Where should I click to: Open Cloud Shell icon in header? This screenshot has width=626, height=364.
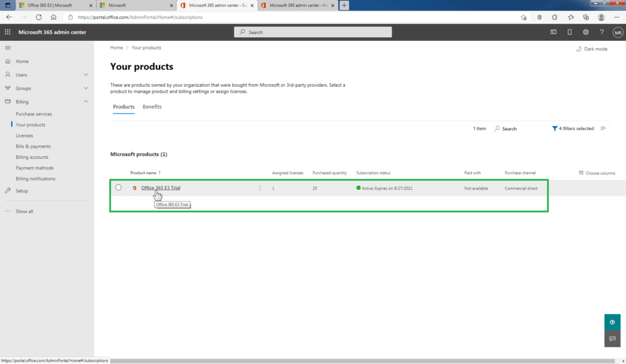click(553, 32)
